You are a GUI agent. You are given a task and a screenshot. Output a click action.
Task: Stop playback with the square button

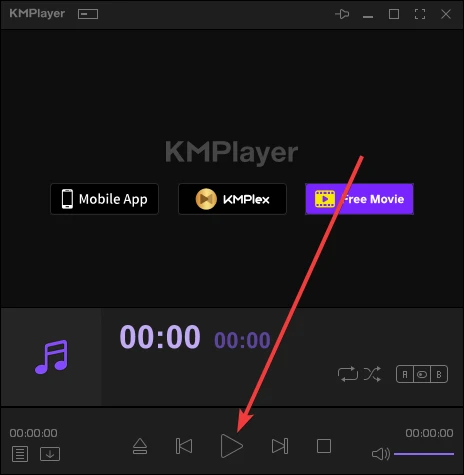click(x=324, y=446)
